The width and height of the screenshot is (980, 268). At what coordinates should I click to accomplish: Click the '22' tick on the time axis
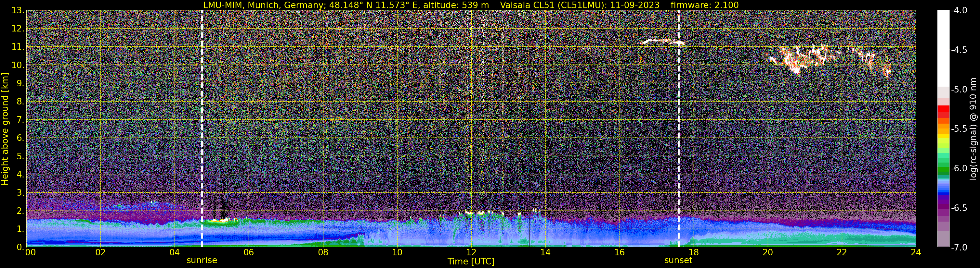[x=842, y=252]
